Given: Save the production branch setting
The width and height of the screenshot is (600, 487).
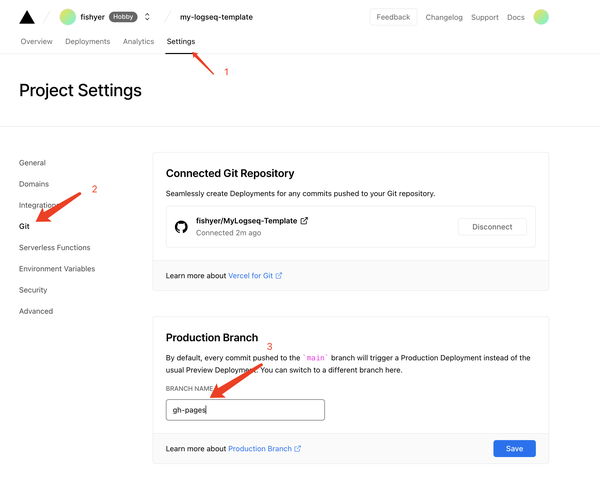Looking at the screenshot, I should (x=514, y=449).
